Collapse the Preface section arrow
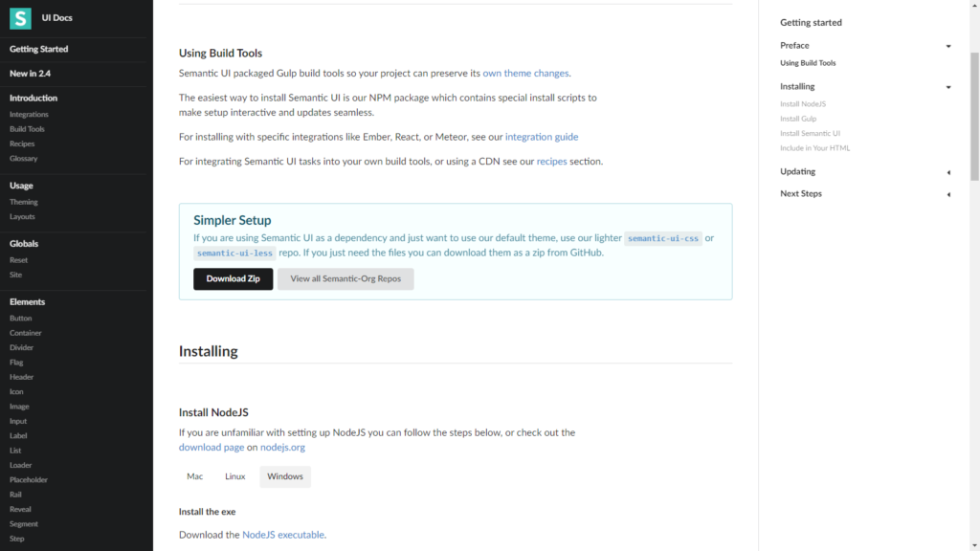Viewport: 980px width, 551px height. 948,46
